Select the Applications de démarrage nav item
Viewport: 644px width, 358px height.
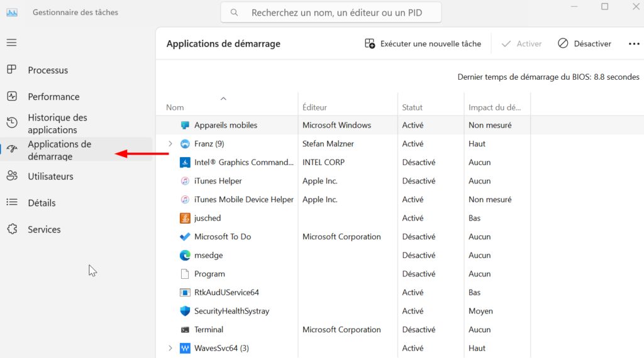76,150
